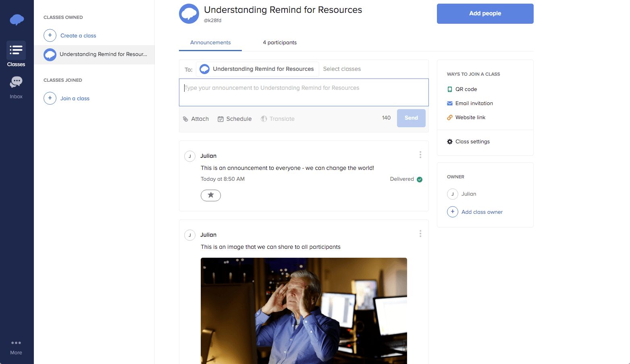Click the Add people button

(x=485, y=13)
